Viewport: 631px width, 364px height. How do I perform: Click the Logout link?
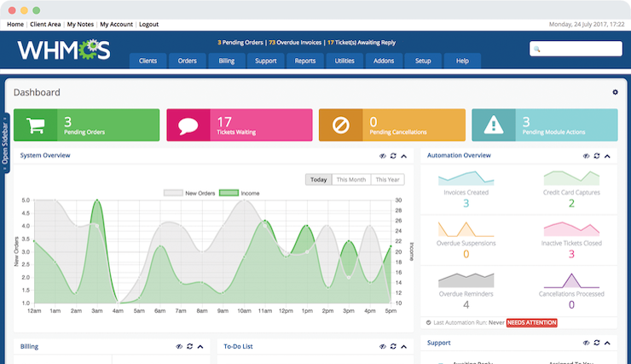coord(148,25)
